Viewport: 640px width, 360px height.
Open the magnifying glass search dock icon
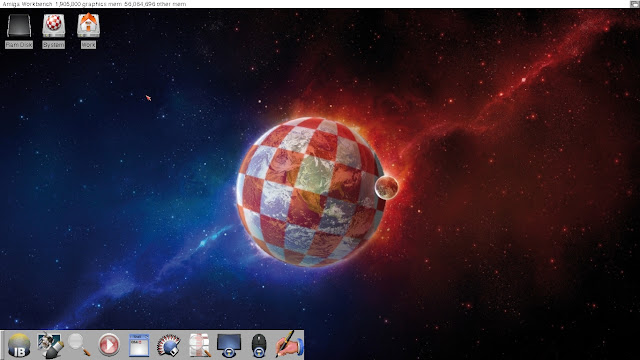pyautogui.click(x=79, y=345)
